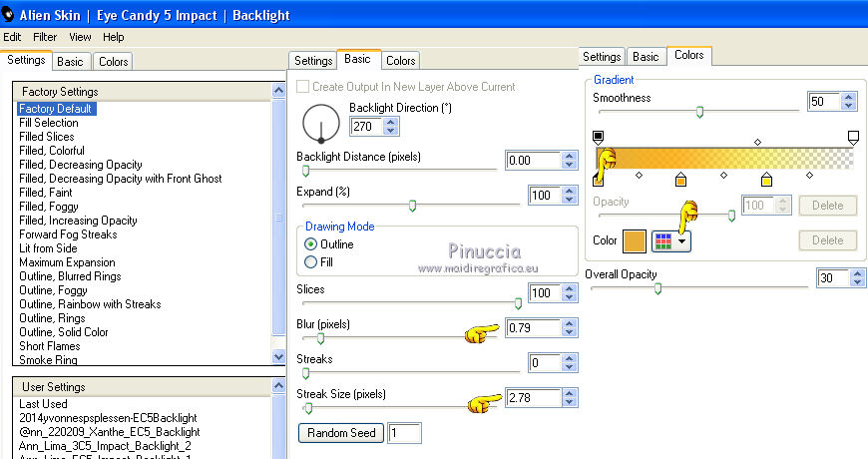Click the Backlight Distance slider handle
This screenshot has width=868, height=459.
click(305, 171)
